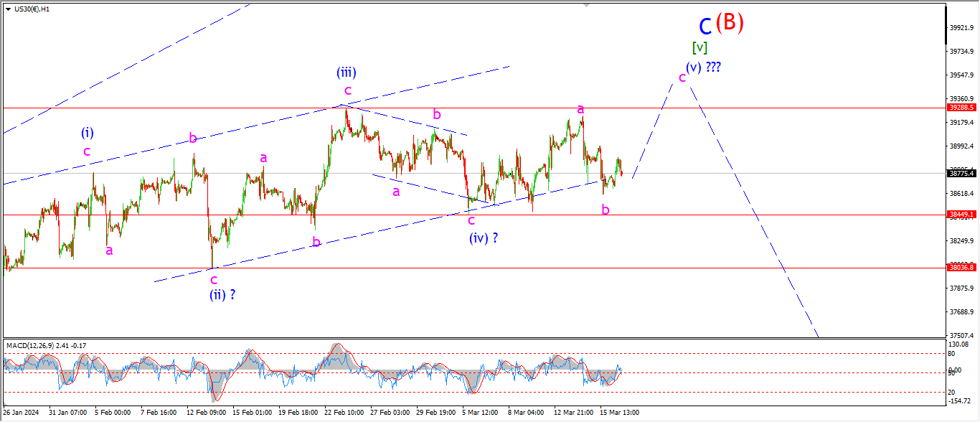980x422 pixels.
Task: Select the red 38036.8 price level tag
Action: coord(961,267)
